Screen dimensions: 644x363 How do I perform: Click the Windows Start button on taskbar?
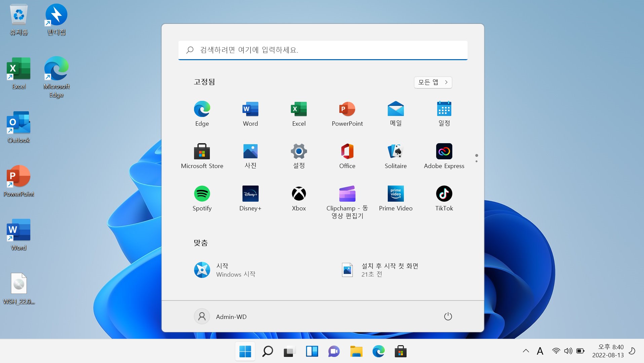[x=245, y=352]
